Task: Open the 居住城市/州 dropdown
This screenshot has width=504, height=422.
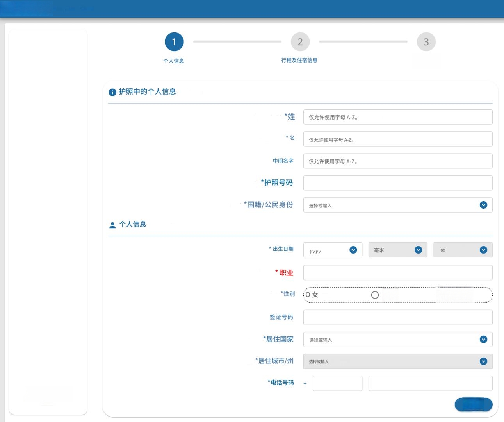Action: [x=398, y=361]
